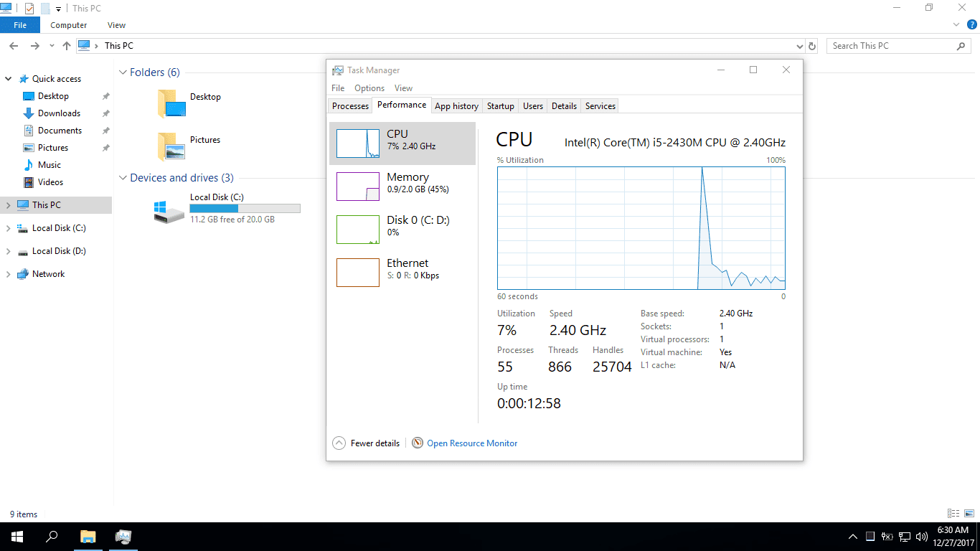Open Resource Monitor link
The image size is (980, 551).
pyautogui.click(x=472, y=443)
